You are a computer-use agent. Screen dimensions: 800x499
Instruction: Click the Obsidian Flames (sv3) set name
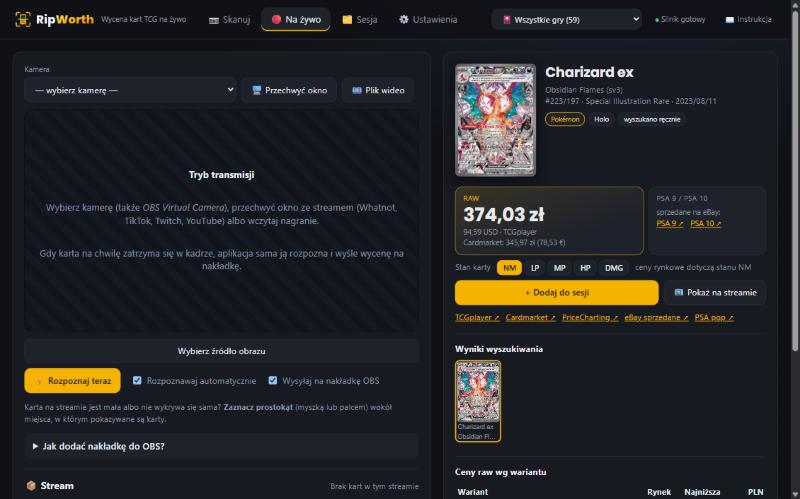click(584, 90)
